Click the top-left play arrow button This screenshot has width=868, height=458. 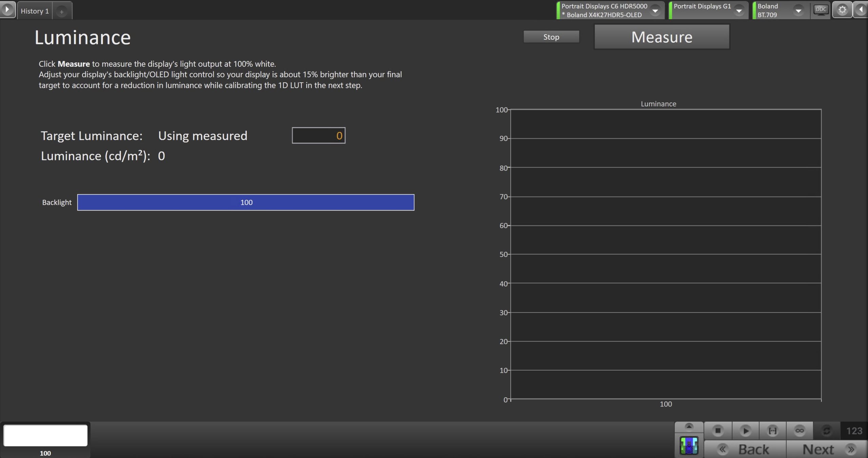(x=7, y=9)
